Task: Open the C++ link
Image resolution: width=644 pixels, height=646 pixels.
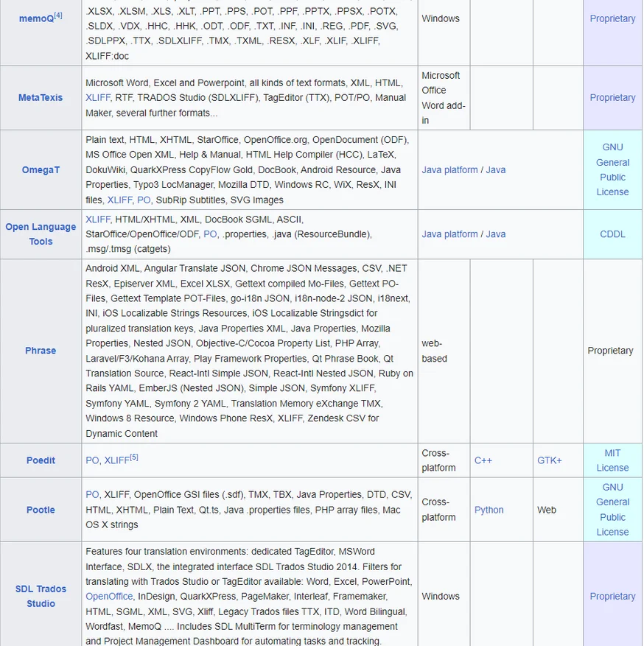Action: pos(483,460)
